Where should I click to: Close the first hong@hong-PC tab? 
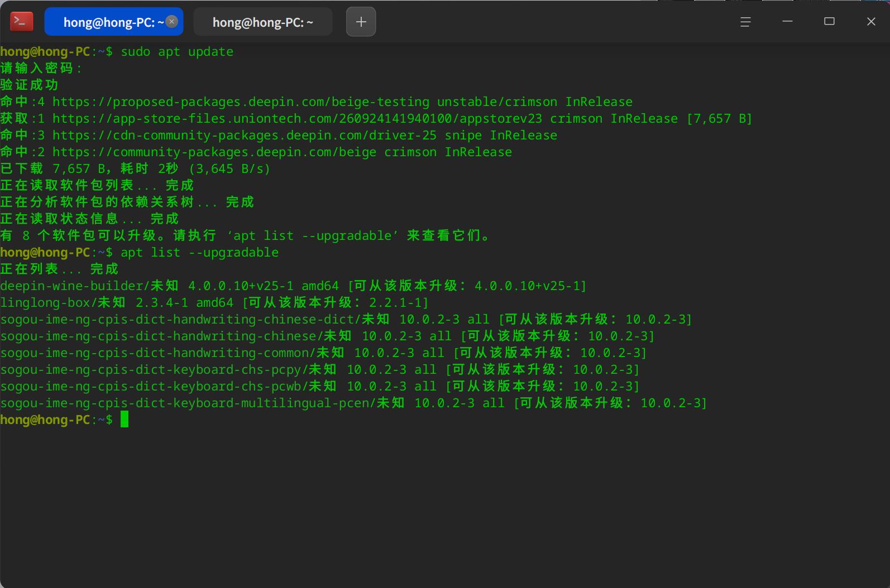tap(172, 22)
